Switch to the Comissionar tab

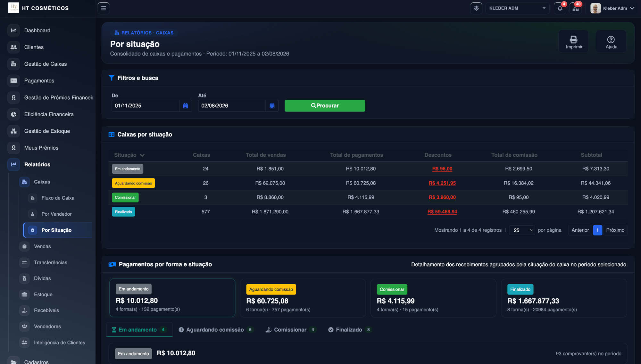coord(291,330)
